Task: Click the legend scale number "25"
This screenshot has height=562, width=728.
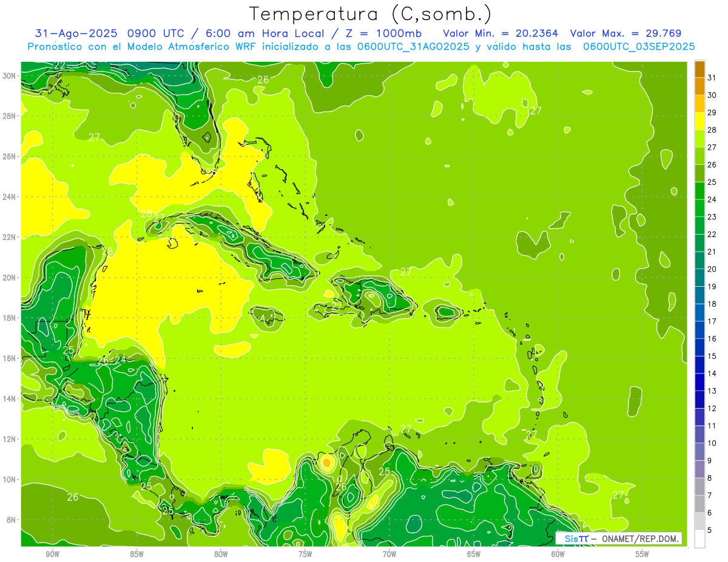Action: tap(712, 182)
